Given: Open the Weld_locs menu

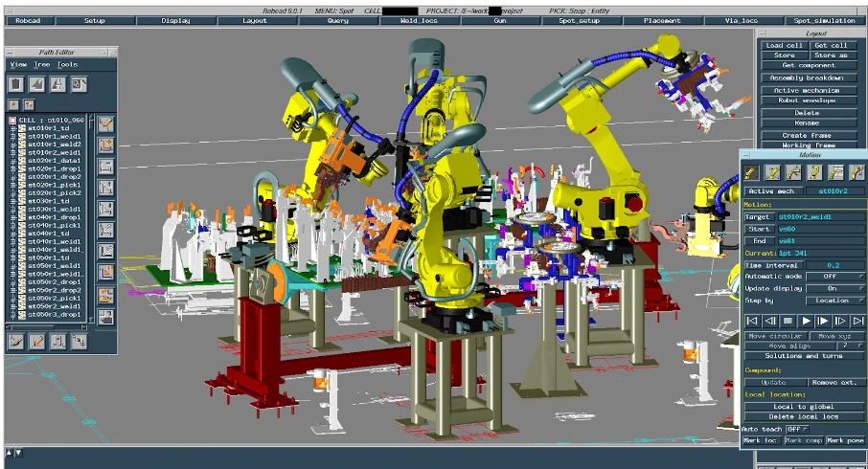Looking at the screenshot, I should pos(418,20).
